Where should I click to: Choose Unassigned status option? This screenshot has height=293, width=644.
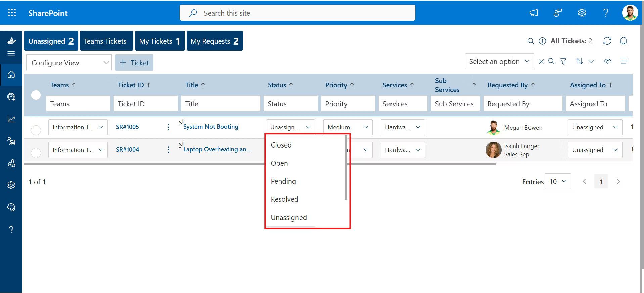[305, 218]
